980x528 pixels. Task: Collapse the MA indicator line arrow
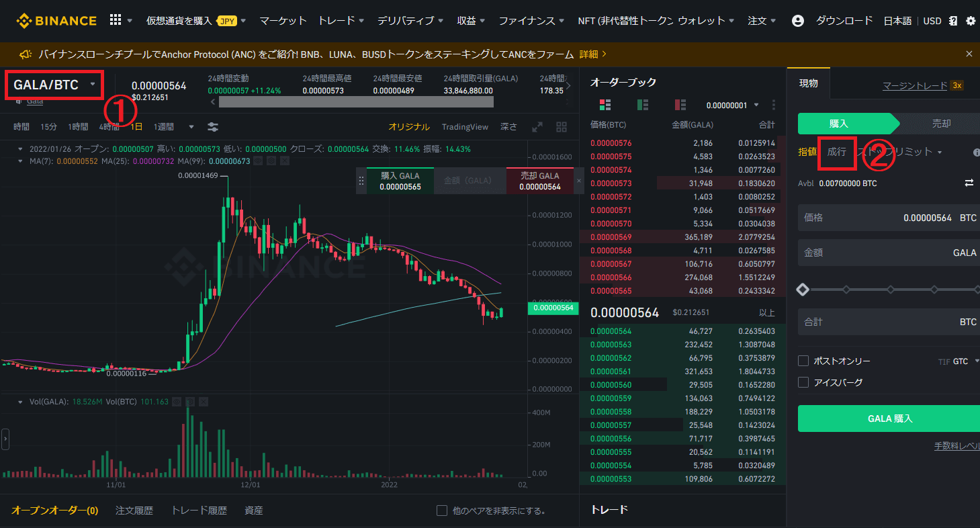(x=20, y=161)
